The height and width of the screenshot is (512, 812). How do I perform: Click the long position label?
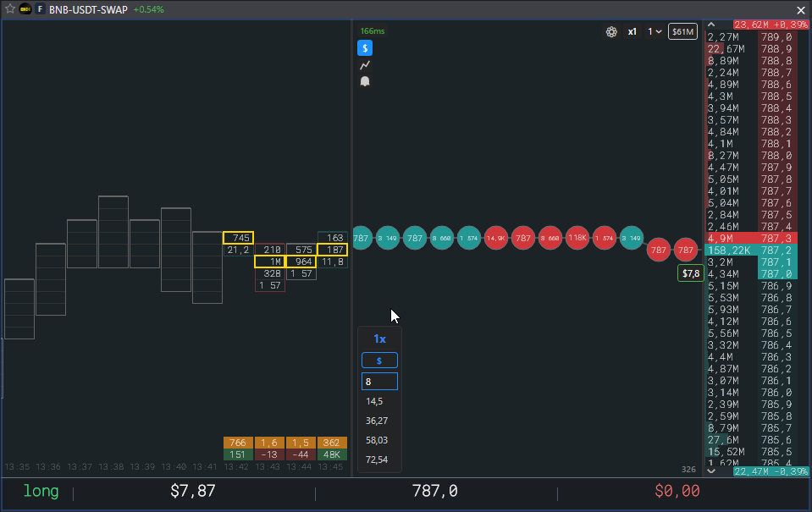click(x=41, y=491)
